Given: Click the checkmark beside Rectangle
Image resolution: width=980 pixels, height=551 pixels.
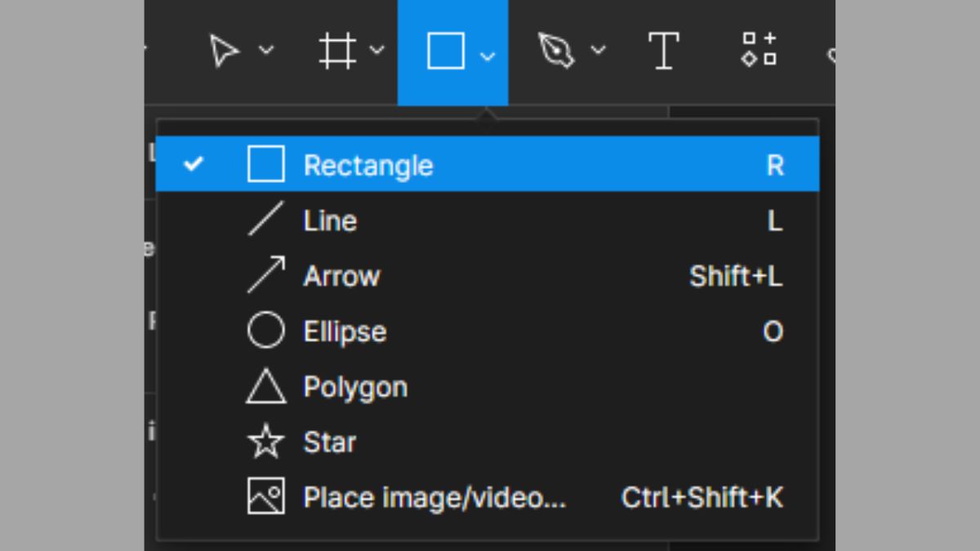Looking at the screenshot, I should (x=194, y=165).
